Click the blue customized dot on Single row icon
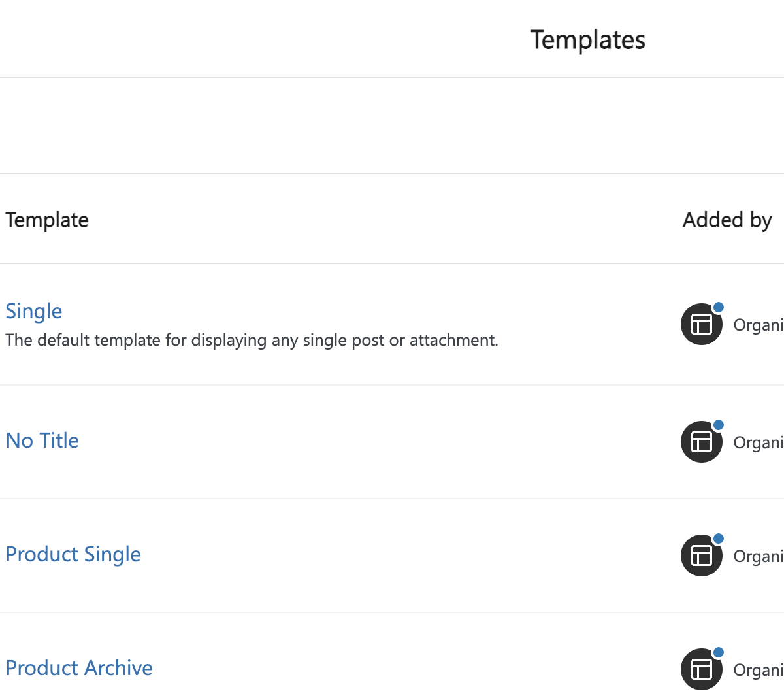784x698 pixels. [x=718, y=307]
